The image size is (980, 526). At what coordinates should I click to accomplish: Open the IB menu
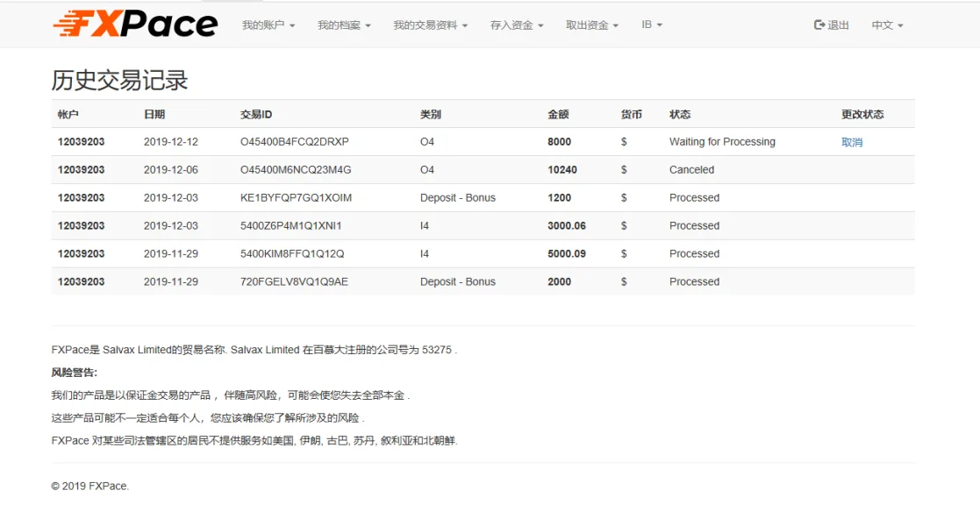tap(652, 25)
